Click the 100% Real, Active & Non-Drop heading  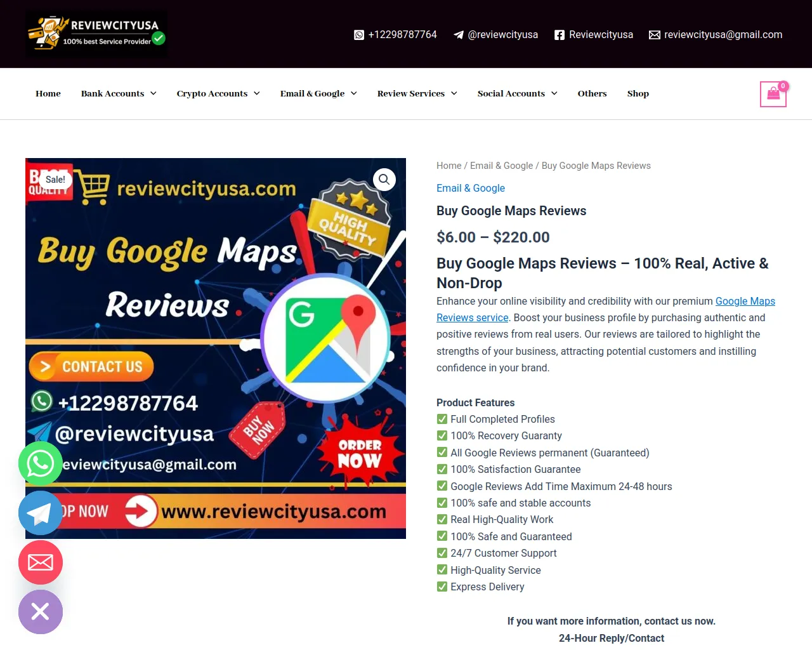click(603, 273)
